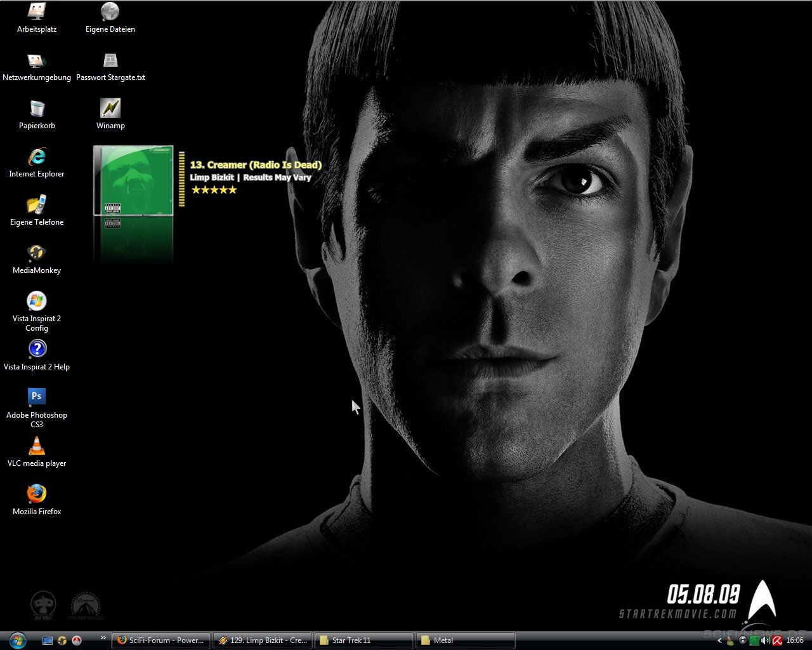
Task: Select the MediaMonkey desktop icon
Action: [x=37, y=253]
